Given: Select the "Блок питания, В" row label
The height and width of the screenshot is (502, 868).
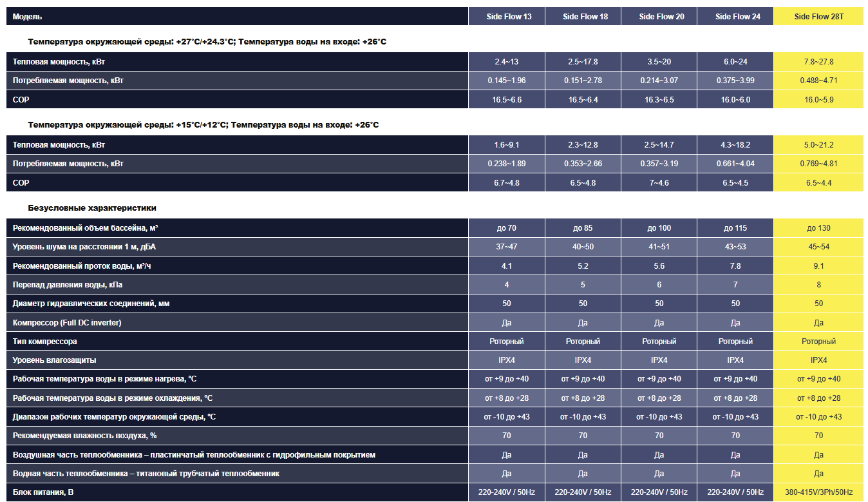Looking at the screenshot, I should 43,493.
